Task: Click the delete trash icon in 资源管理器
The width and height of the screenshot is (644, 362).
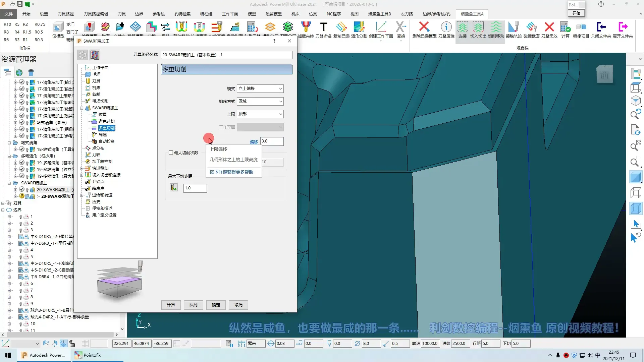Action: tap(31, 73)
